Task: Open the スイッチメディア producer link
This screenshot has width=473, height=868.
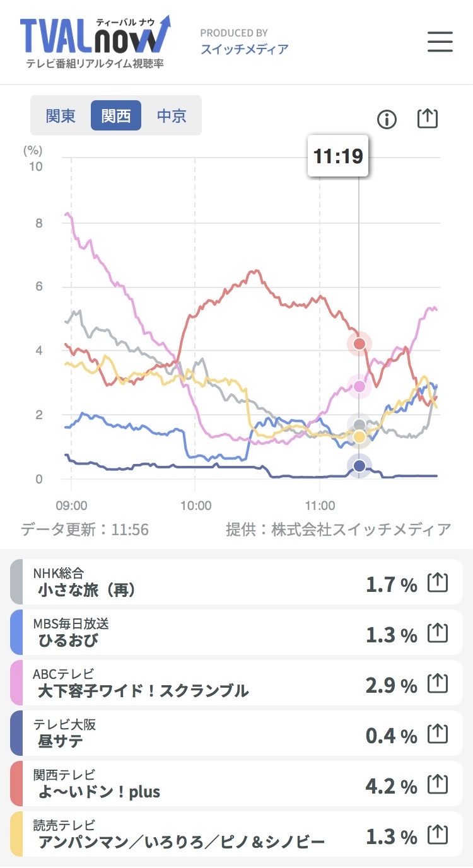Action: click(x=245, y=49)
